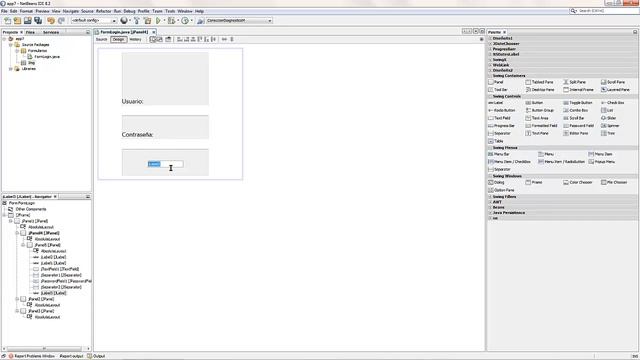Click the New File toolbar icon
The height and width of the screenshot is (360, 640).
[7, 20]
